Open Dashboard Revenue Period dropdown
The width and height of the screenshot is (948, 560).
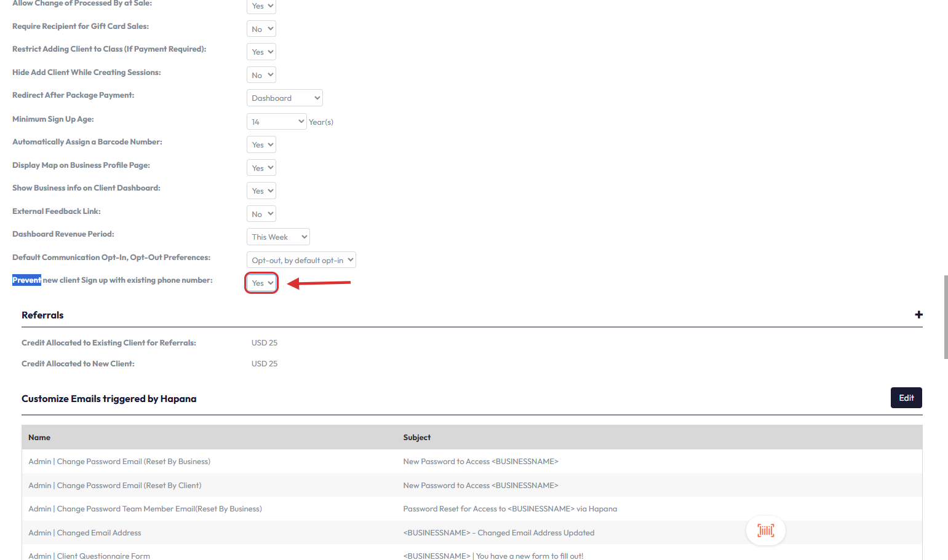(278, 237)
